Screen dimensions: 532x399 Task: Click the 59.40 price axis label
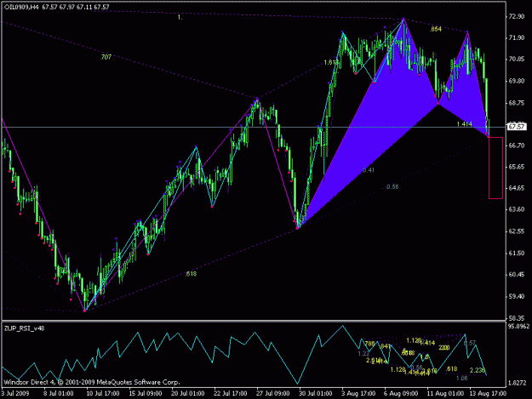coord(517,296)
